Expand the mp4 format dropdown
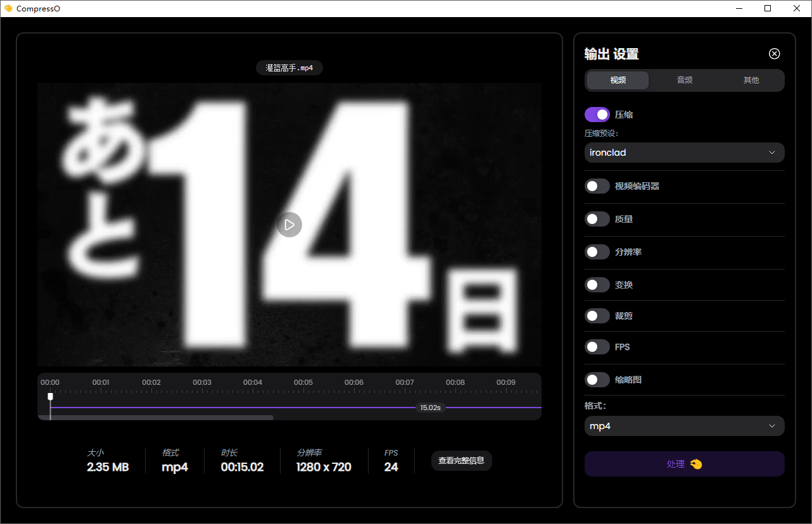The height and width of the screenshot is (524, 812). [684, 426]
